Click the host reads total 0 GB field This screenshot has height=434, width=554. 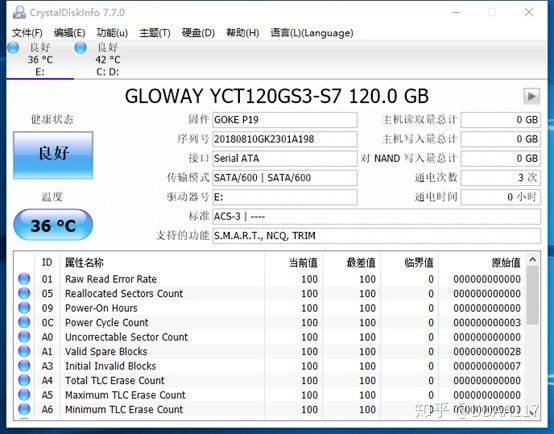(x=501, y=120)
